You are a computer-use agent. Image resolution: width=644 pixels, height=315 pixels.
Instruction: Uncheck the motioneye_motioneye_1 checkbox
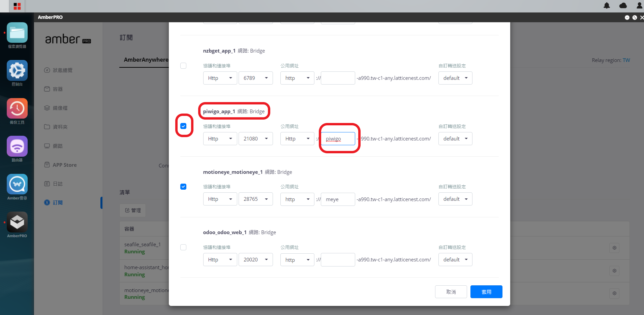(x=183, y=187)
